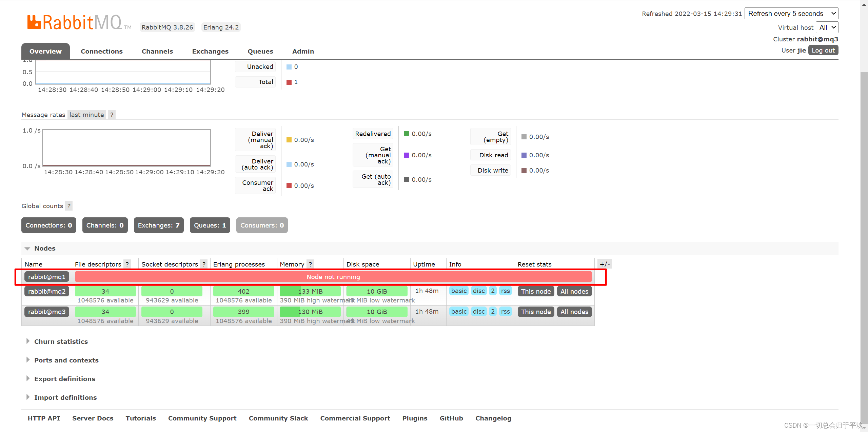
Task: Click Memory column help question mark
Action: click(x=310, y=264)
